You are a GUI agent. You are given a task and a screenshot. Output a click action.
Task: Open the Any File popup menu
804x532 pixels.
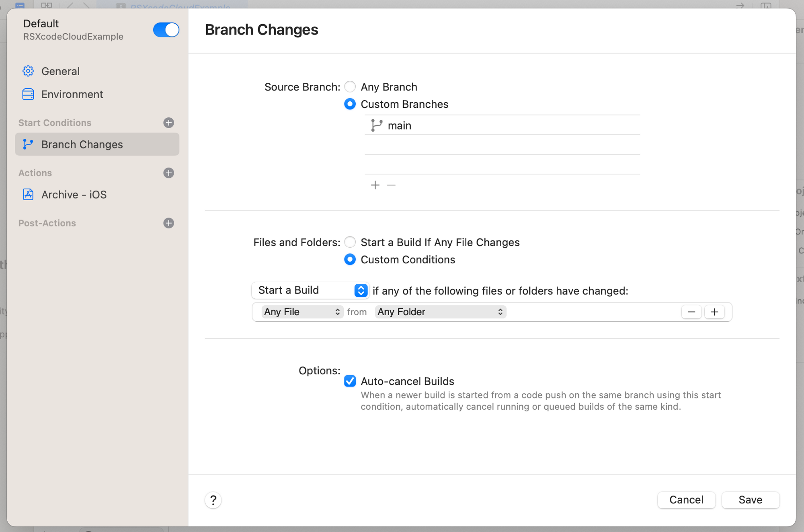point(302,312)
